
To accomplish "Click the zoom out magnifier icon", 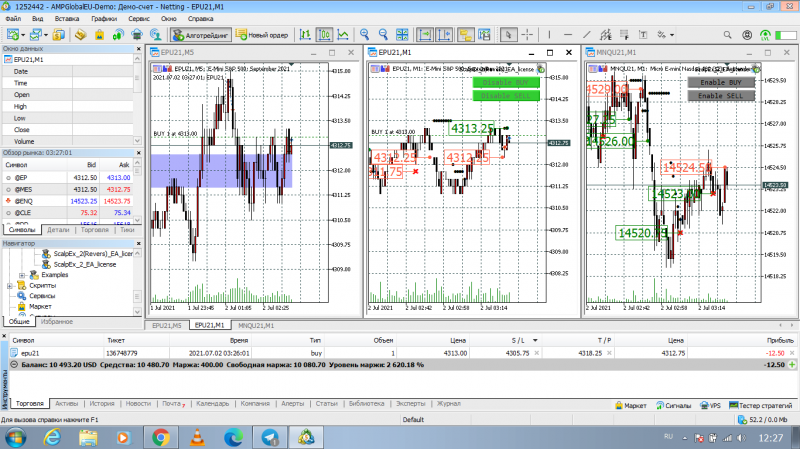I will 383,35.
